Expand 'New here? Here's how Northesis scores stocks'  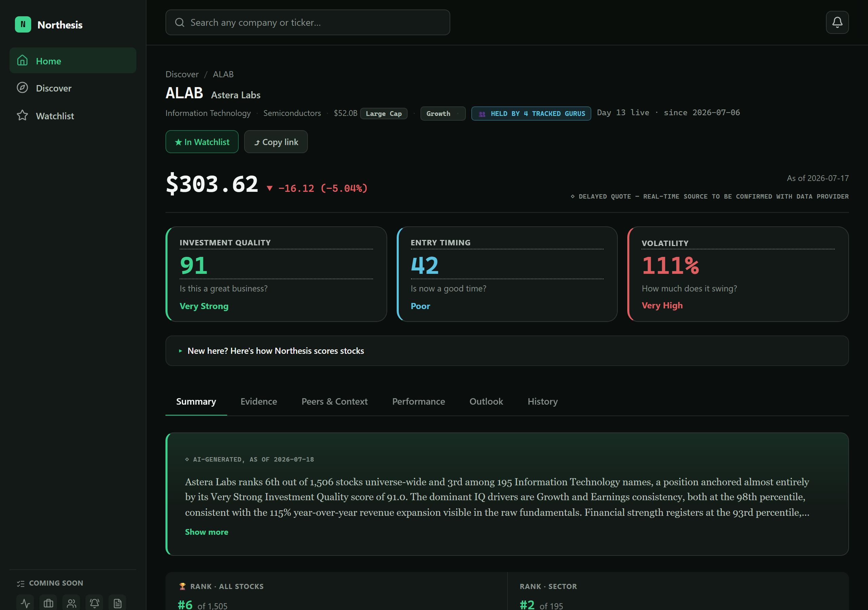click(x=507, y=351)
